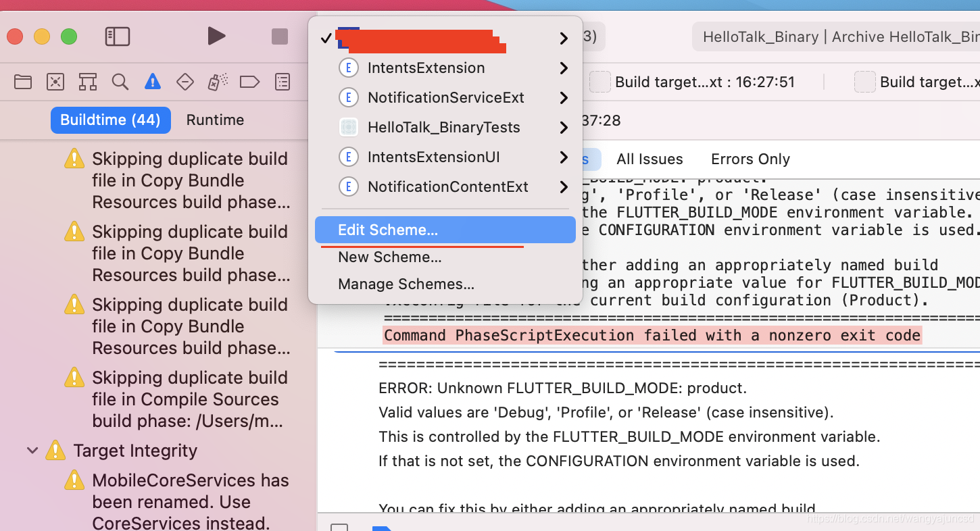The width and height of the screenshot is (980, 531).
Task: Collapse the Target Integrity group
Action: pos(32,450)
